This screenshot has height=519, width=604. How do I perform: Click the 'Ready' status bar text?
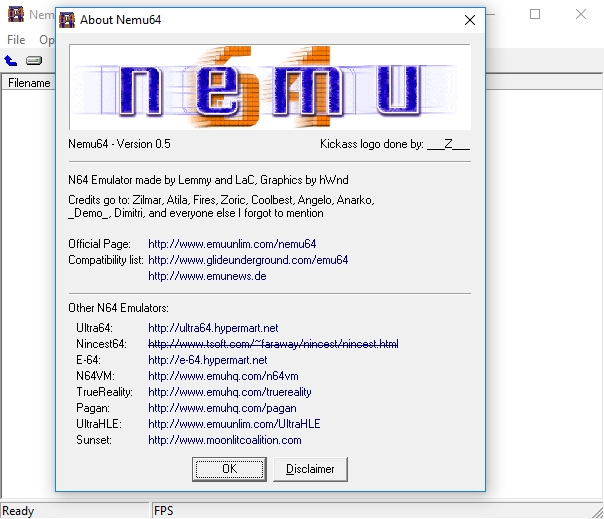[x=18, y=511]
